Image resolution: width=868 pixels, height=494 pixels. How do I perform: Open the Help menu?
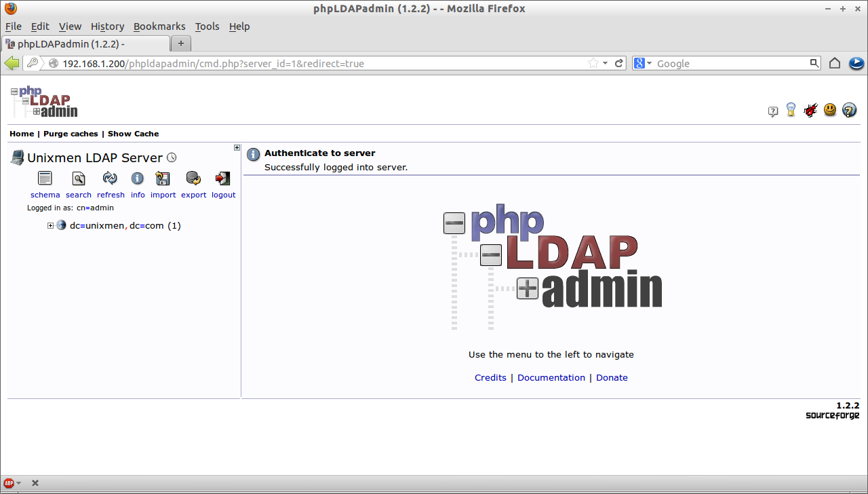(x=239, y=26)
